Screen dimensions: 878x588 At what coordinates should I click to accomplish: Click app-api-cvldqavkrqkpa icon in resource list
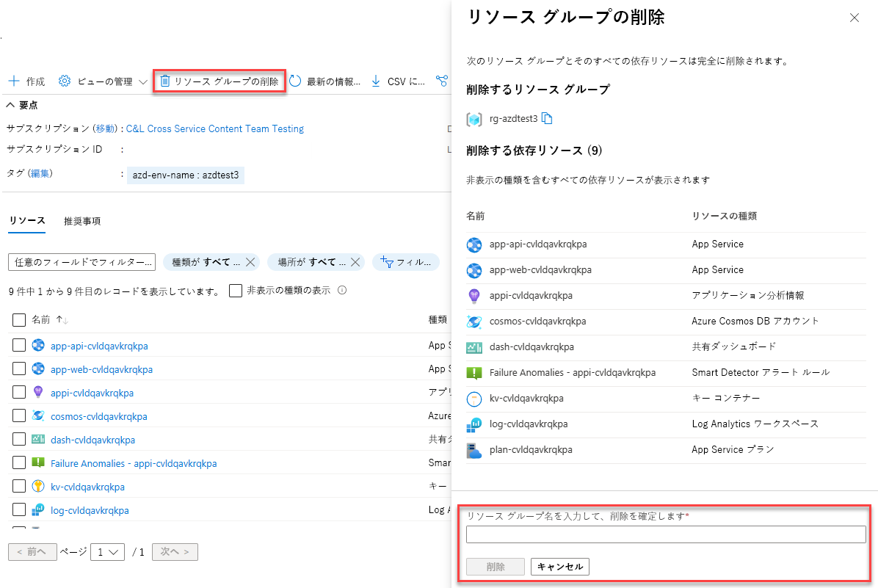38,345
